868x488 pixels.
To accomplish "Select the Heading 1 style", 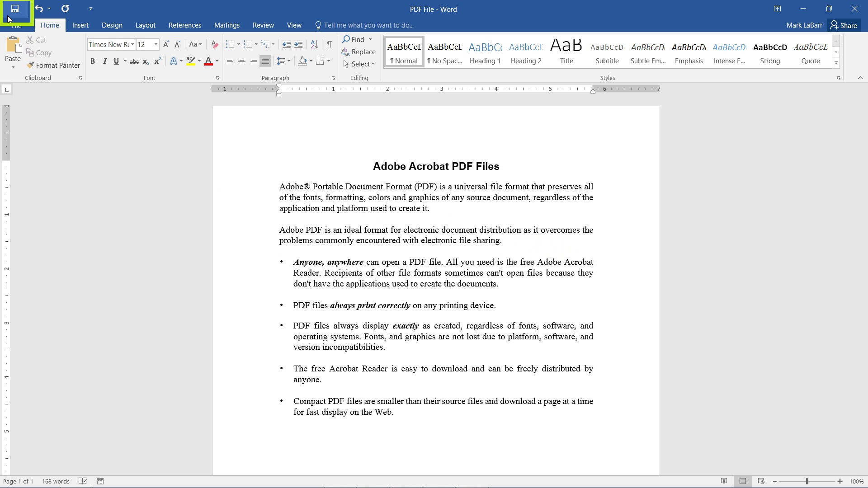I will click(485, 52).
